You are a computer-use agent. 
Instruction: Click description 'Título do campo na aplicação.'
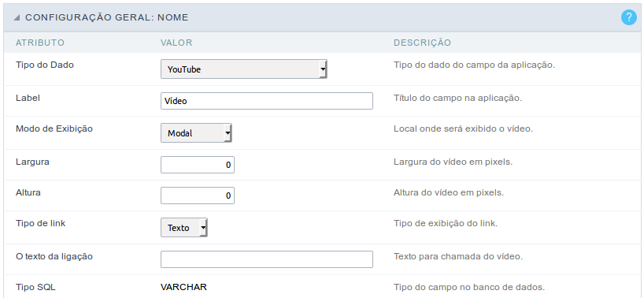[458, 99]
